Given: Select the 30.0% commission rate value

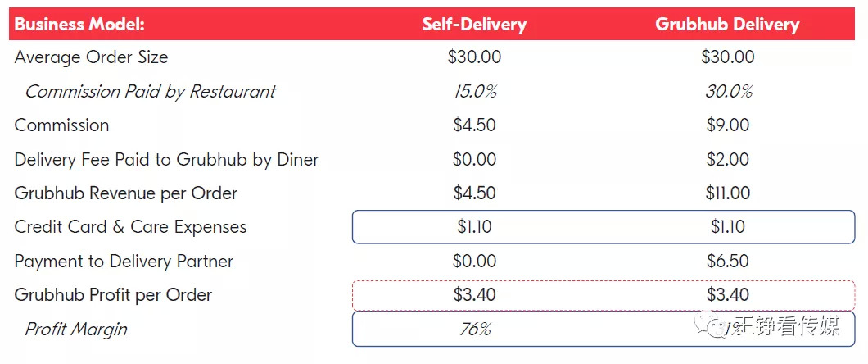Looking at the screenshot, I should 728,91.
